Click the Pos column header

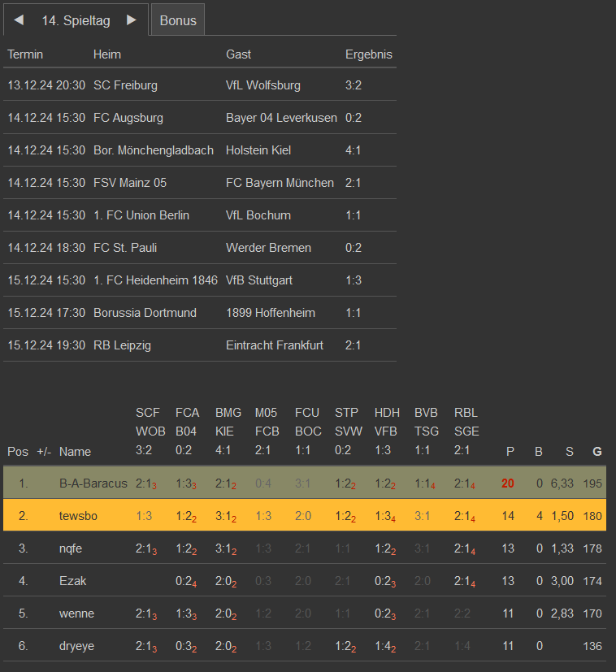pos(17,452)
